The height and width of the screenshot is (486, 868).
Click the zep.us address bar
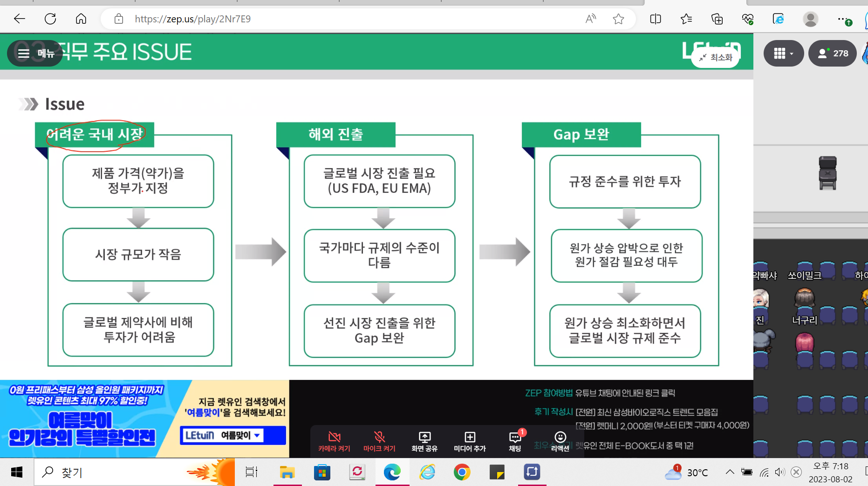(x=326, y=19)
